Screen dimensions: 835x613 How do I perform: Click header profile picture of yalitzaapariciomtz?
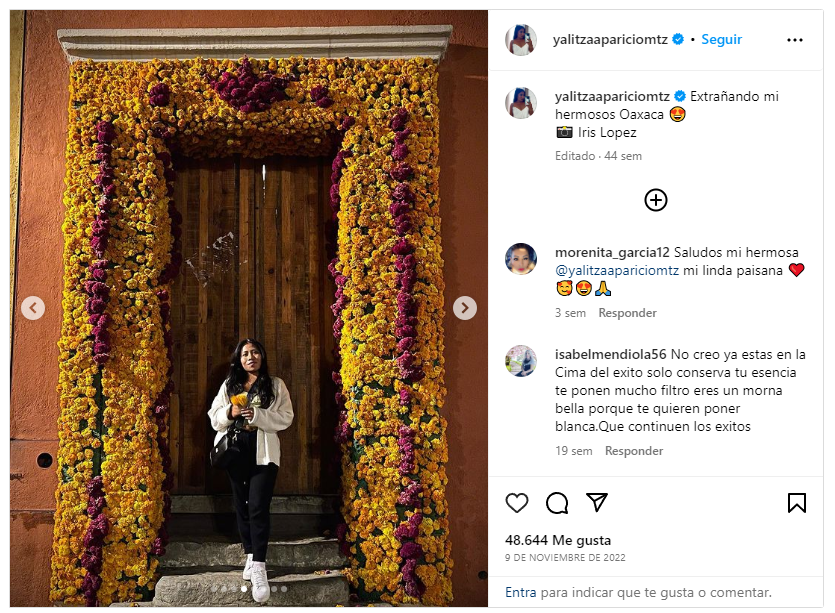(x=521, y=40)
